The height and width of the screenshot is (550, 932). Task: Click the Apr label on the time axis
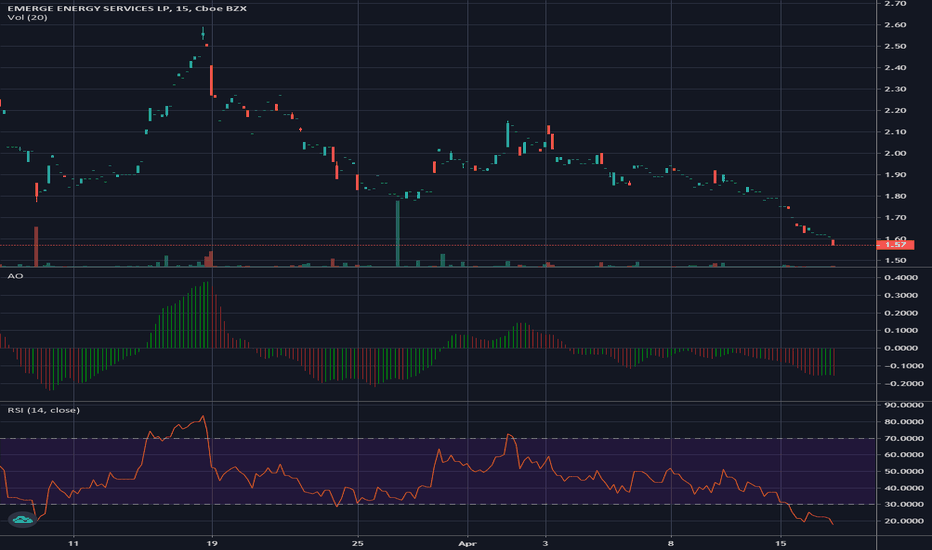(x=468, y=543)
